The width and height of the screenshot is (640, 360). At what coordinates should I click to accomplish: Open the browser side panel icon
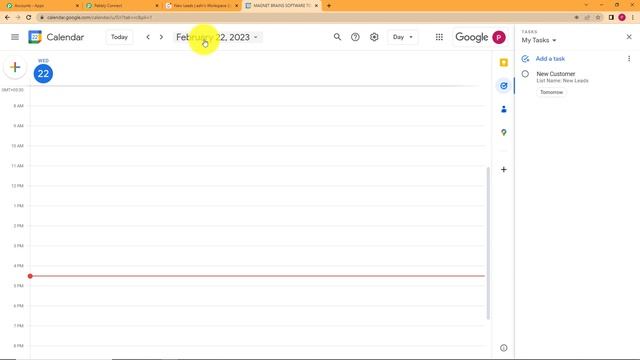pos(611,18)
